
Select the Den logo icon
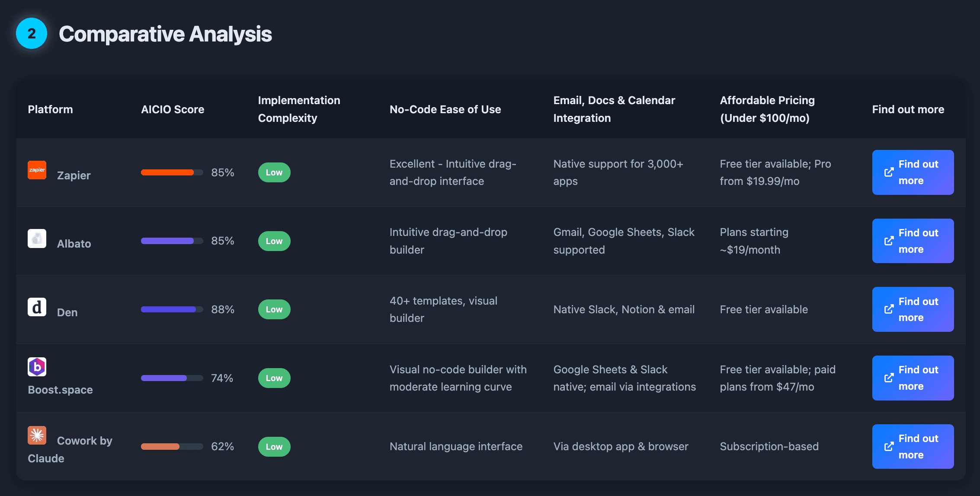click(x=37, y=307)
